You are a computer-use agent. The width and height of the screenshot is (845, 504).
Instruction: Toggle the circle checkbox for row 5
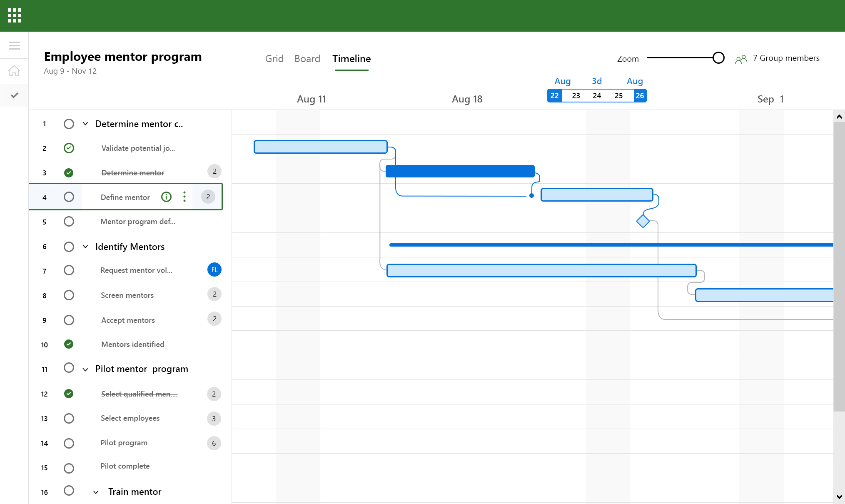pyautogui.click(x=69, y=222)
